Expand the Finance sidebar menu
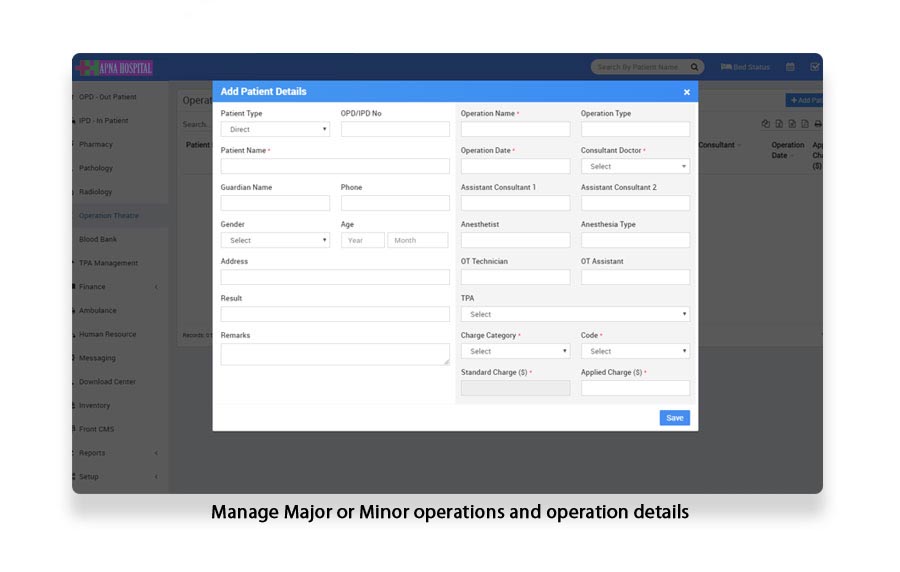This screenshot has height=572, width=900. point(119,286)
